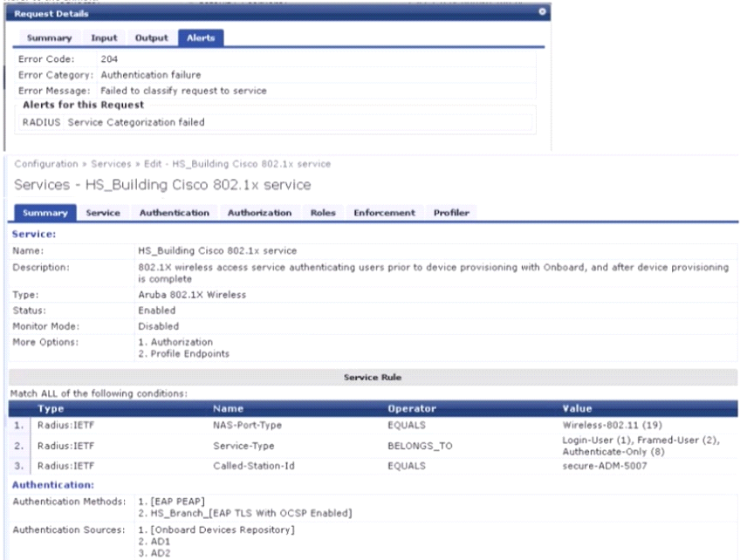
Task: Click the AD2 authentication source
Action: point(154,553)
